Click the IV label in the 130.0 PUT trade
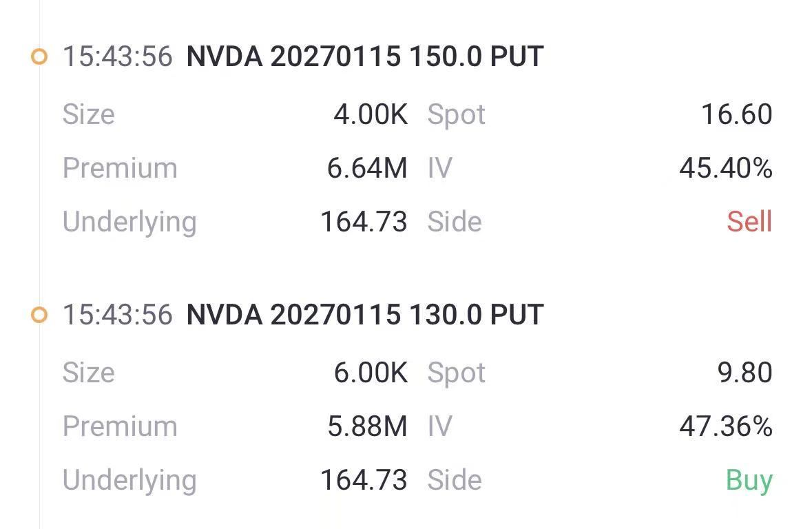Image resolution: width=812 pixels, height=529 pixels. [x=439, y=426]
